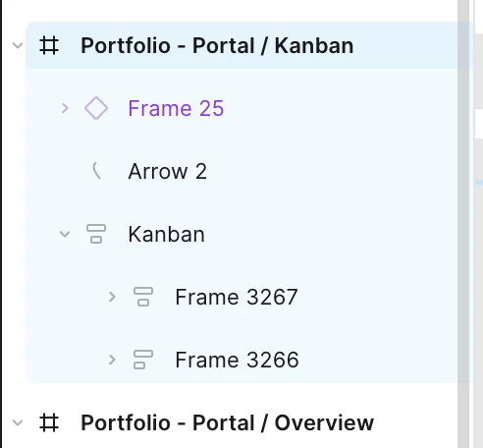483x448 pixels.
Task: Select the Frame 3267 layer name
Action: 237,297
